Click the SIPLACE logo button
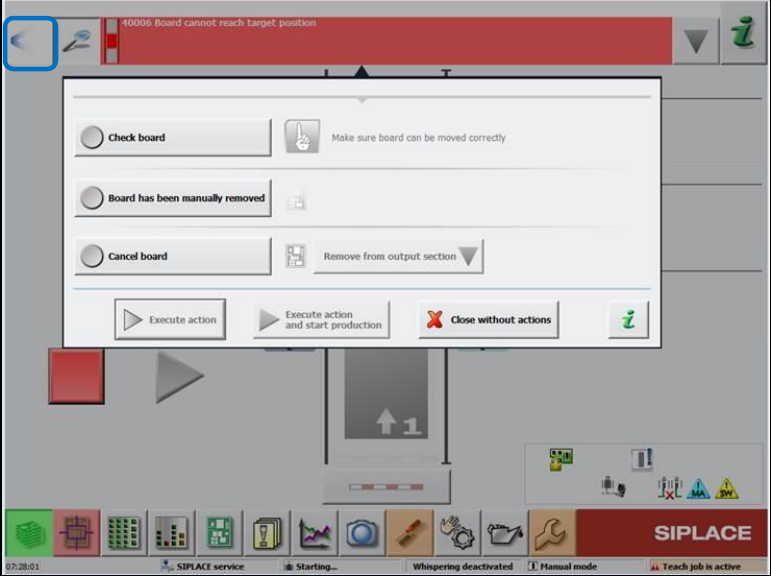Image resolution: width=771 pixels, height=576 pixels. (x=672, y=533)
